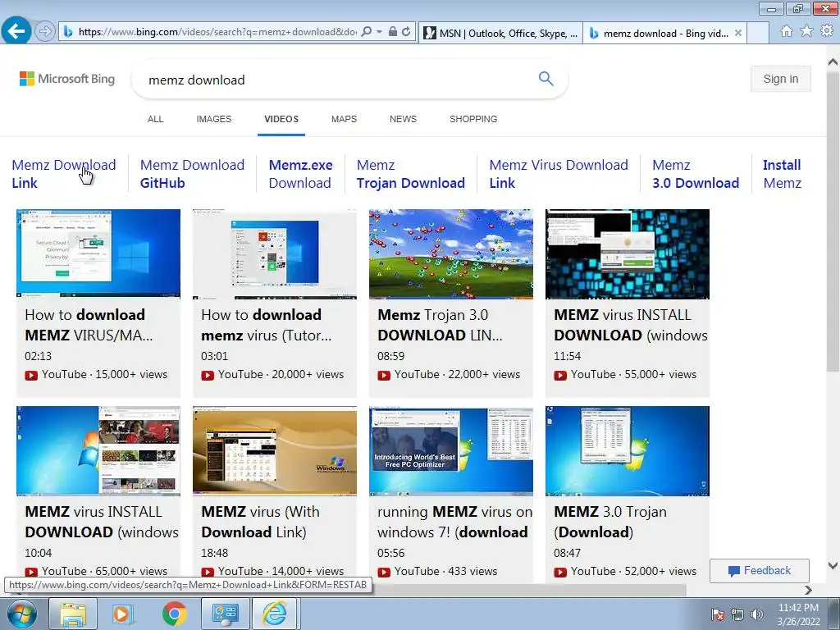Click the title running MEMZ virus on windows 7
Screen dimensions: 840x630
[454, 522]
